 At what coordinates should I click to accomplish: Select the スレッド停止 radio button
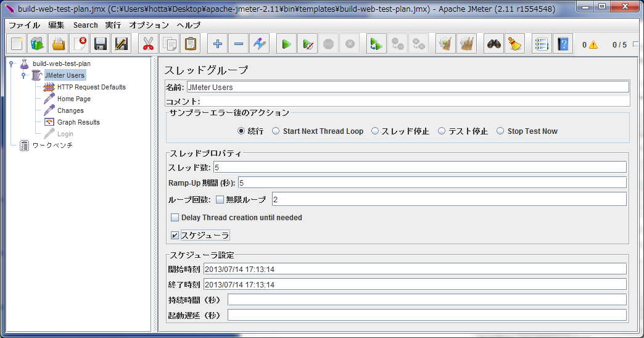coord(375,131)
